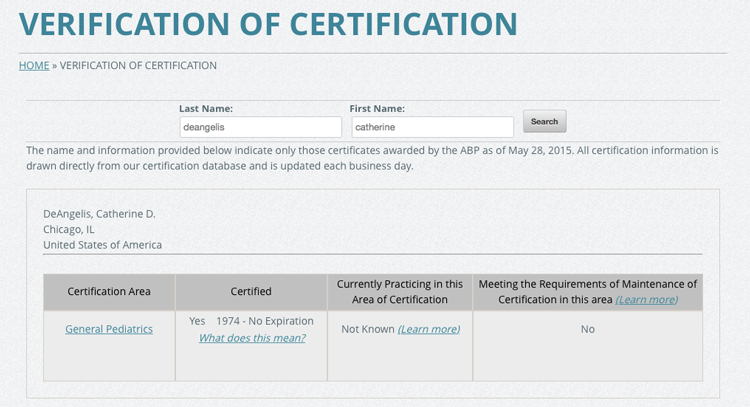
Task: Open Learn more beside Not Known
Action: tap(429, 329)
